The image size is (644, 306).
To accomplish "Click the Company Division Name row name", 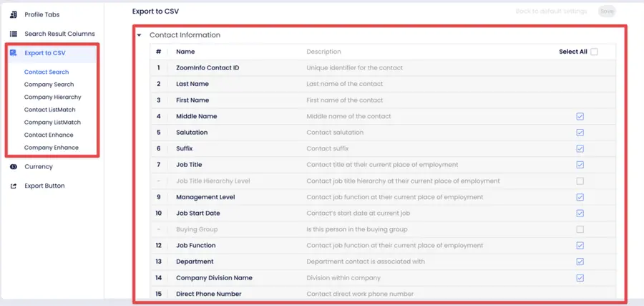I will [x=214, y=278].
